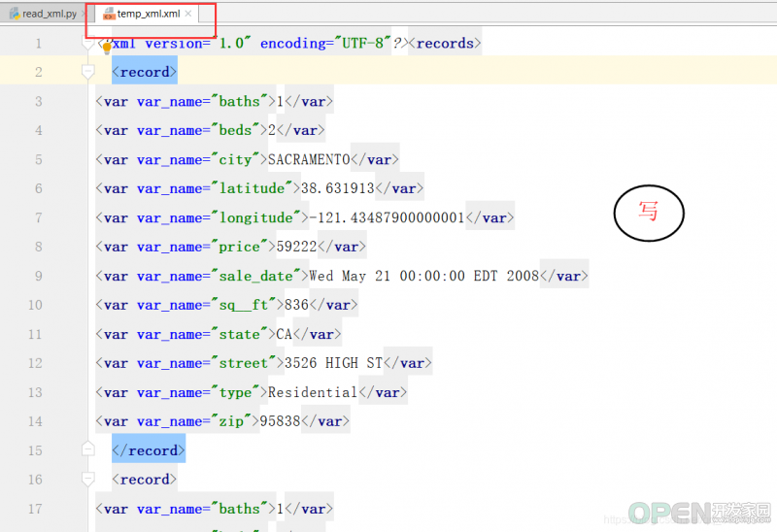Click the "city" attribute value on line 5
Viewport: 777px width, 532px height.
[x=235, y=159]
